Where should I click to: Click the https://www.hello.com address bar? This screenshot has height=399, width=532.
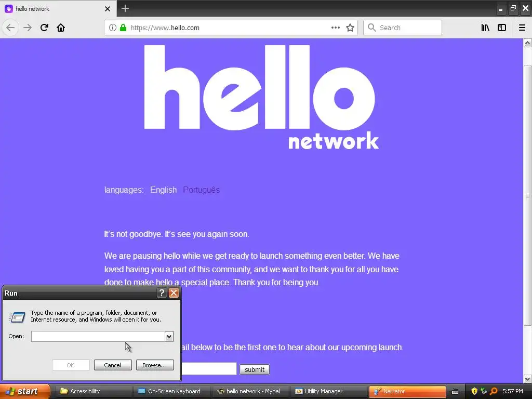pos(231,28)
